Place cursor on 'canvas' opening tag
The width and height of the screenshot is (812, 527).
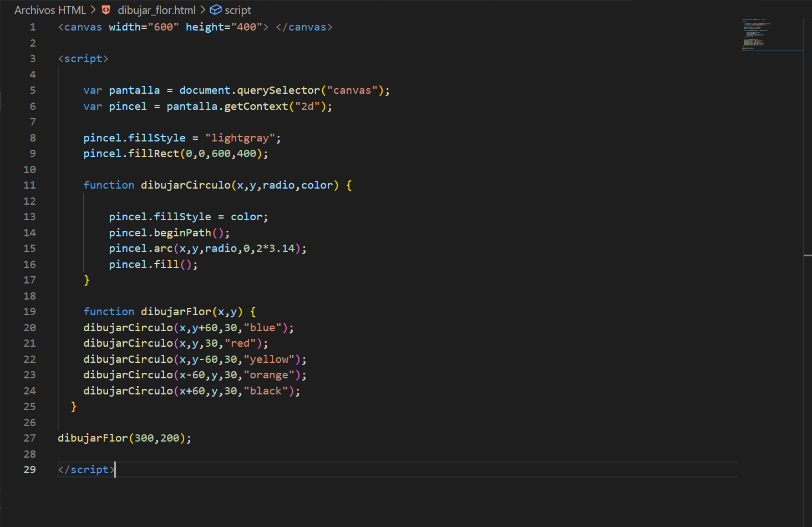pyautogui.click(x=83, y=27)
